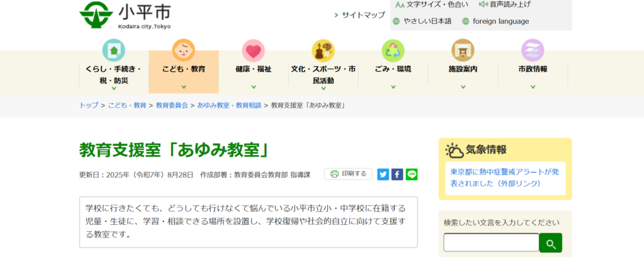
Task: Open 健康・福祉 heart icon
Action: [253, 50]
